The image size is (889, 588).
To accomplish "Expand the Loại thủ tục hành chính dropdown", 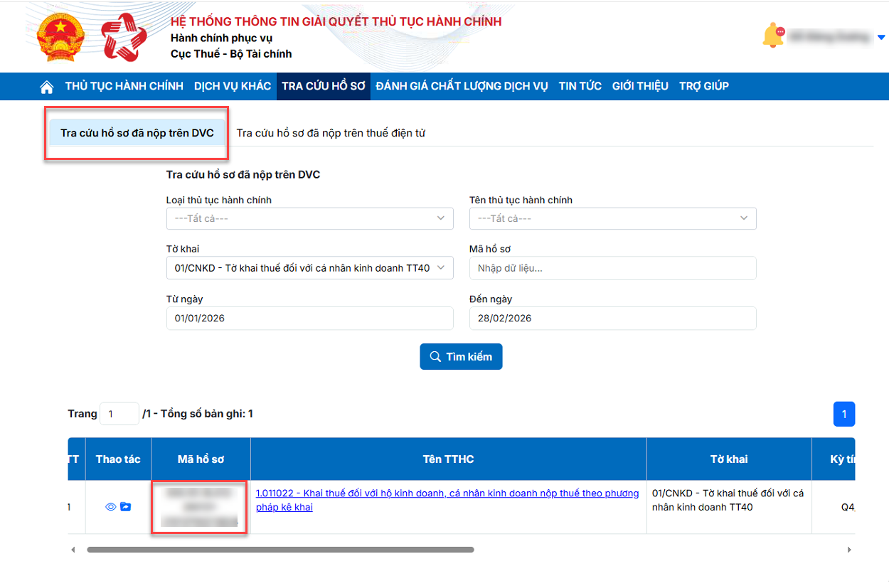I will tap(309, 219).
